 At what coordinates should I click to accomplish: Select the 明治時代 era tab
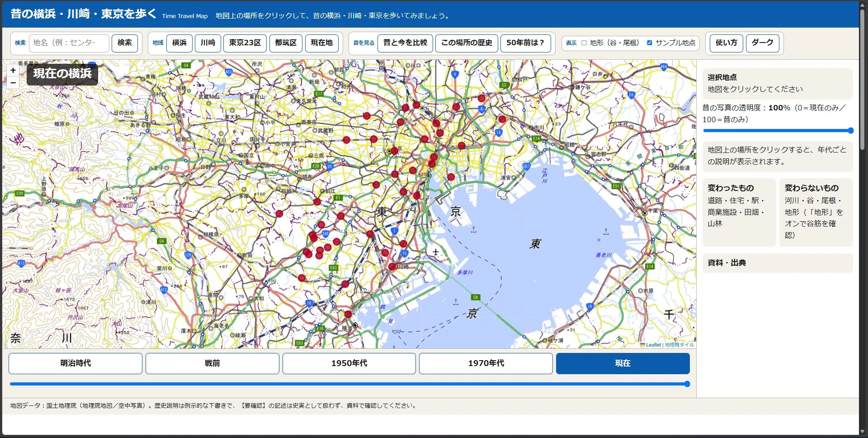[75, 363]
